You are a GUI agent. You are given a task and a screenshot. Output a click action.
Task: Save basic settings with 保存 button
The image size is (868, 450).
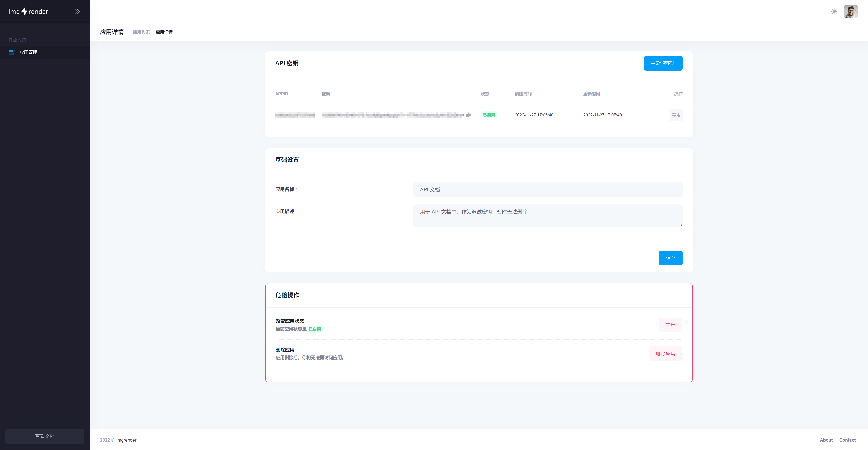pyautogui.click(x=670, y=258)
